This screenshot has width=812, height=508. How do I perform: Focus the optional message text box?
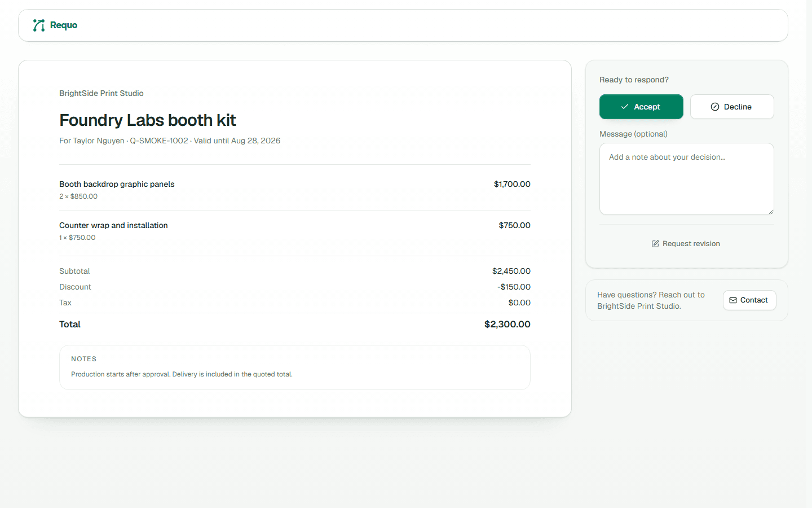(687, 179)
